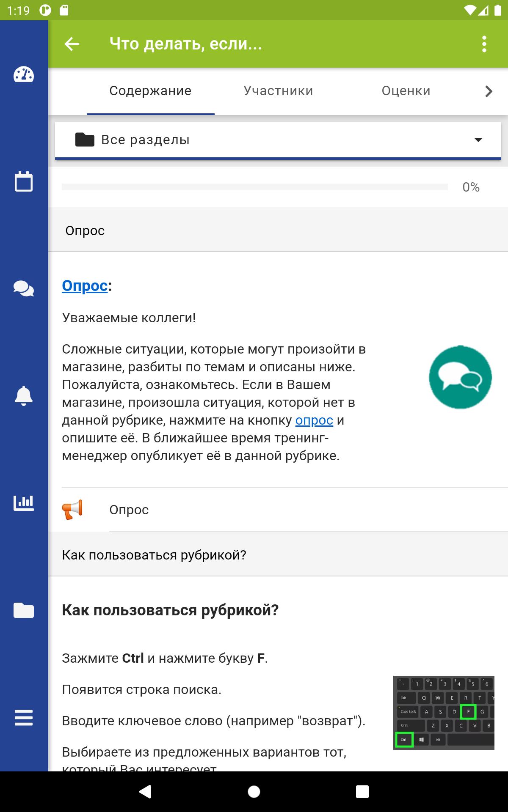Open the Опрос activity row
Viewport: 508px width, 812px height.
(278, 510)
